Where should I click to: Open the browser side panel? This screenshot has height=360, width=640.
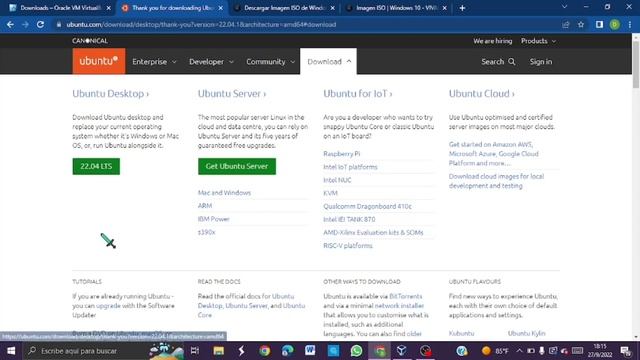click(599, 24)
